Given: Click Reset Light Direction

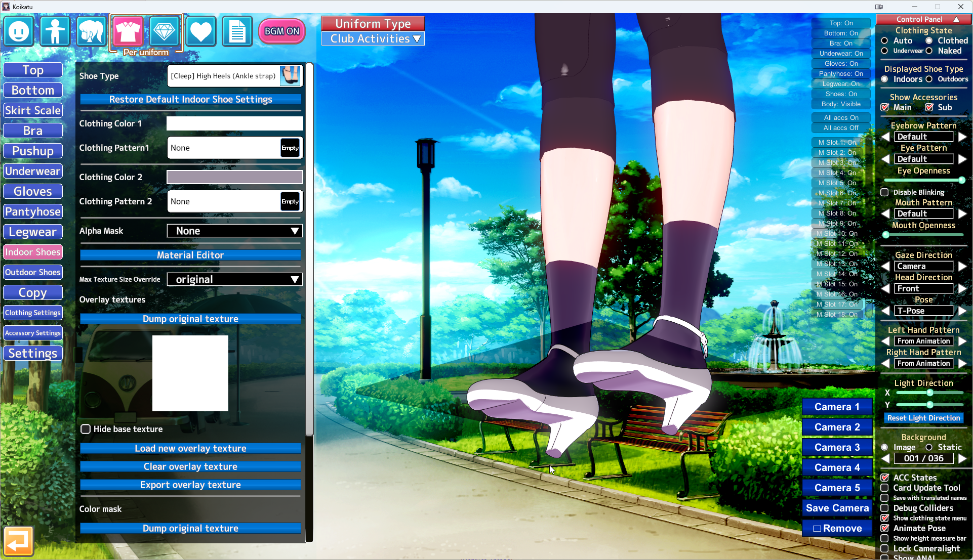Looking at the screenshot, I should 923,418.
